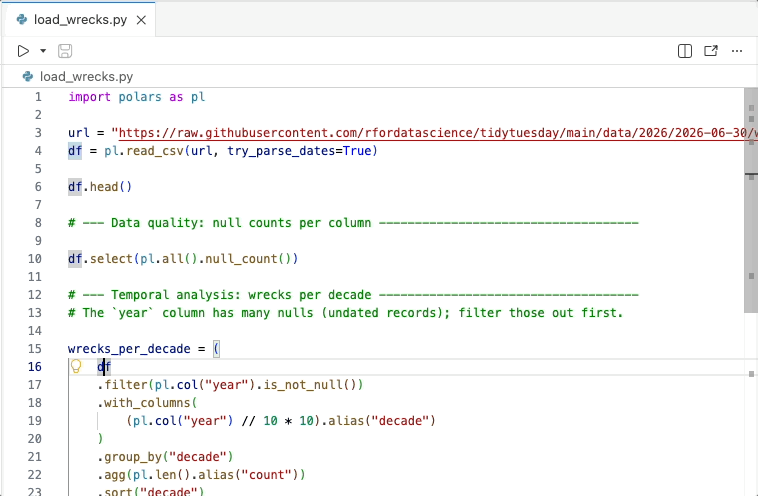Click line number 10 in the gutter
Screen dimensions: 758x496
[x=35, y=259]
